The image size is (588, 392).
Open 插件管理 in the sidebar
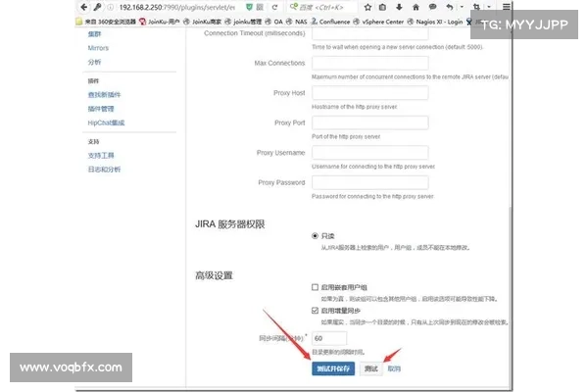(x=101, y=109)
